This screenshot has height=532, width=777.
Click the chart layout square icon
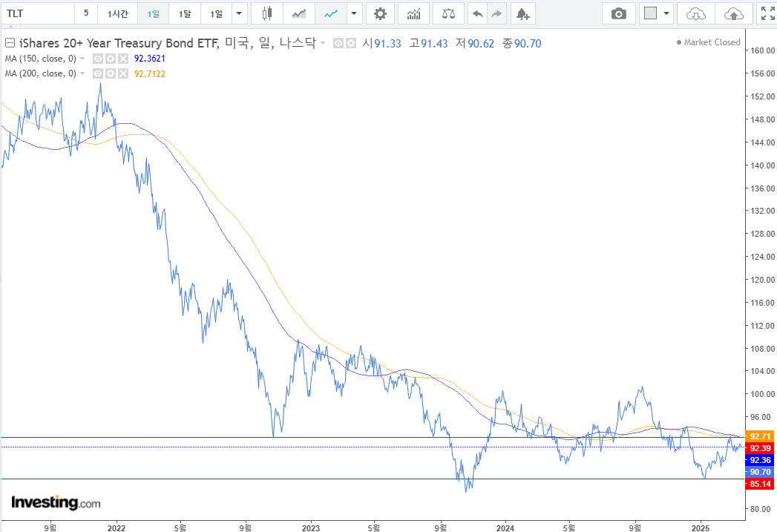(x=650, y=13)
